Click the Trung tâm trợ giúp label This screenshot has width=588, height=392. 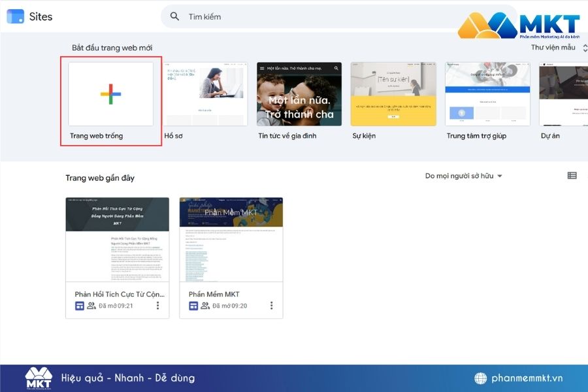tap(476, 136)
